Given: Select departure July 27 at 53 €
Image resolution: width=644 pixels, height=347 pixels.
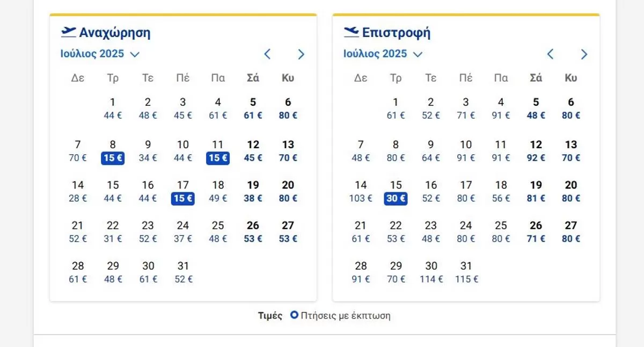Looking at the screenshot, I should point(288,232).
